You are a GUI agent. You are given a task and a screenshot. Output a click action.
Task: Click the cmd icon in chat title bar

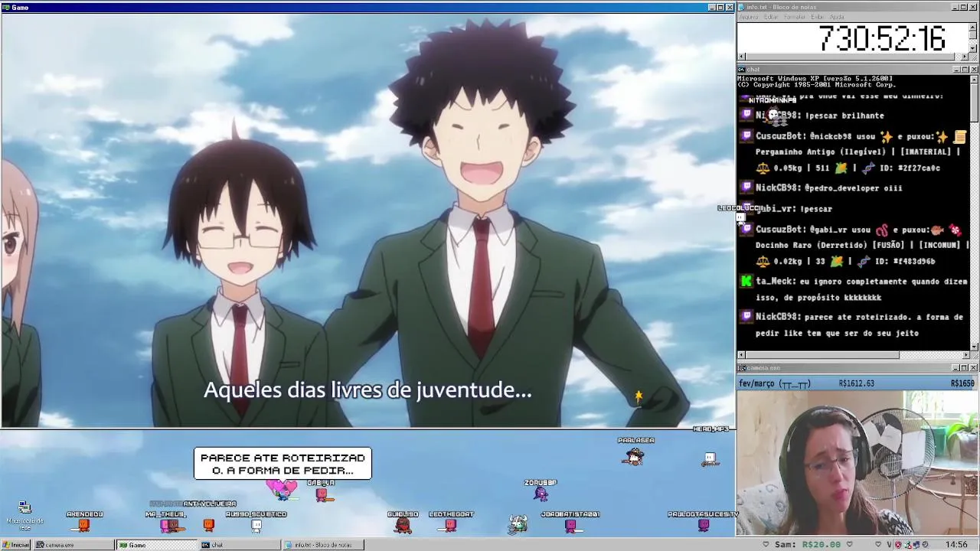click(742, 70)
